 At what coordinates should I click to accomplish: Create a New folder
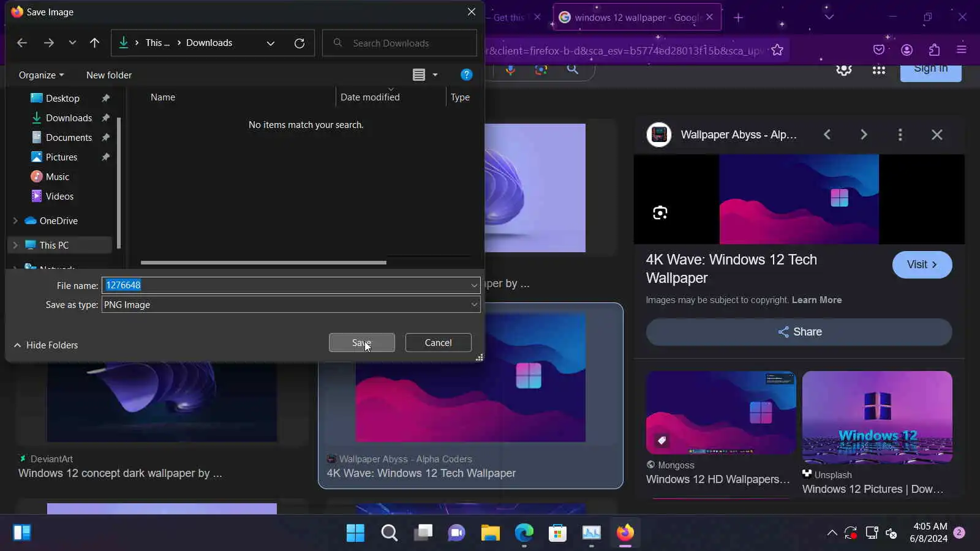[x=109, y=75]
